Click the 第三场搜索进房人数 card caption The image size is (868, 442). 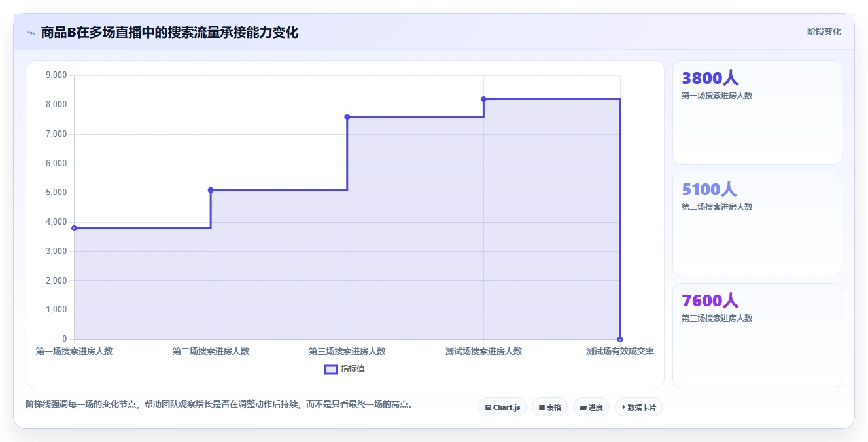tap(717, 318)
